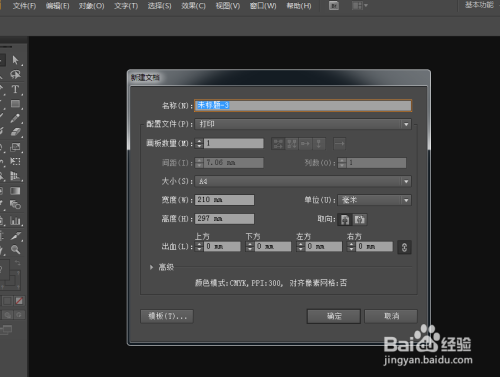Screen dimensions: 500x377
Task: Click the 上方 top bleed value field
Action: pyautogui.click(x=222, y=247)
